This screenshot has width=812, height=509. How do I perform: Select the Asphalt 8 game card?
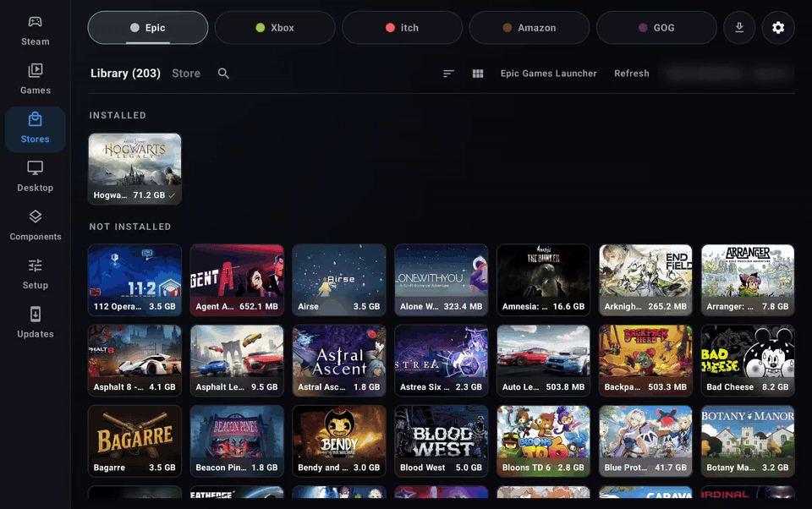coord(134,360)
